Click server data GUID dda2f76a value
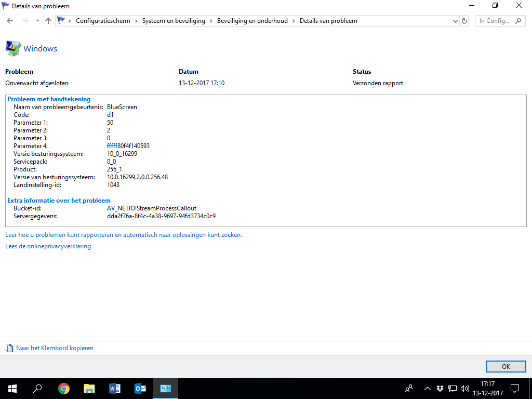 pos(161,216)
